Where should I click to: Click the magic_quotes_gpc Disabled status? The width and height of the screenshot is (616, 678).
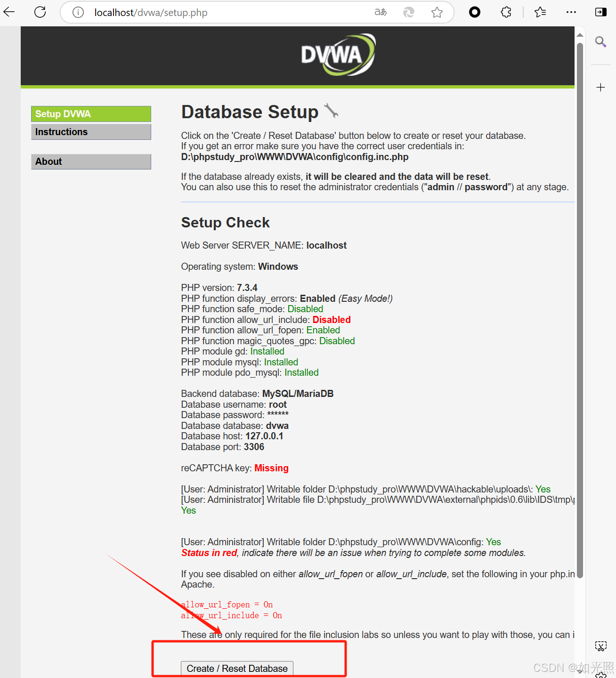[337, 341]
